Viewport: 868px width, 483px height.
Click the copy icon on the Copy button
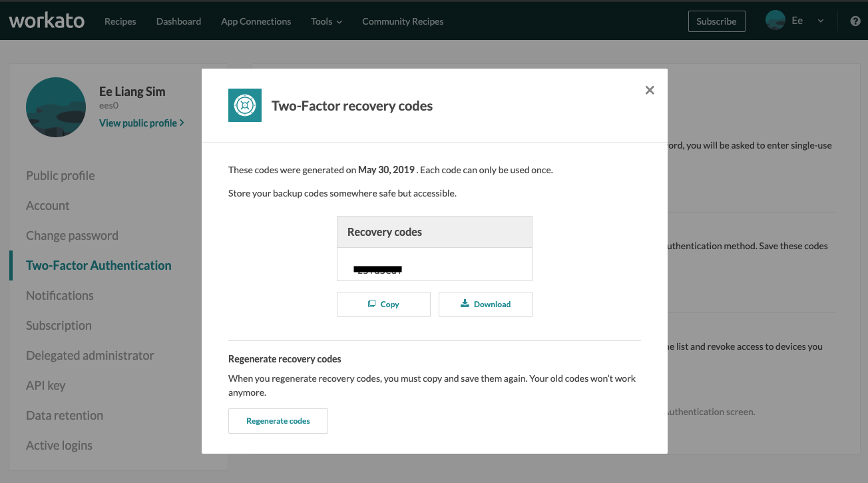click(x=372, y=304)
